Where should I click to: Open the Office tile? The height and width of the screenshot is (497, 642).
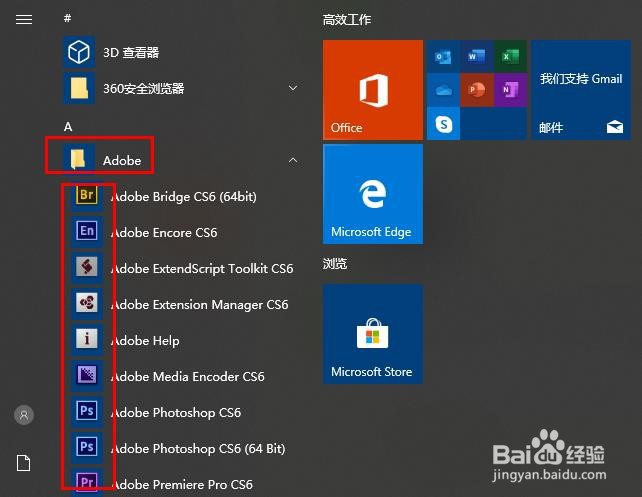373,90
